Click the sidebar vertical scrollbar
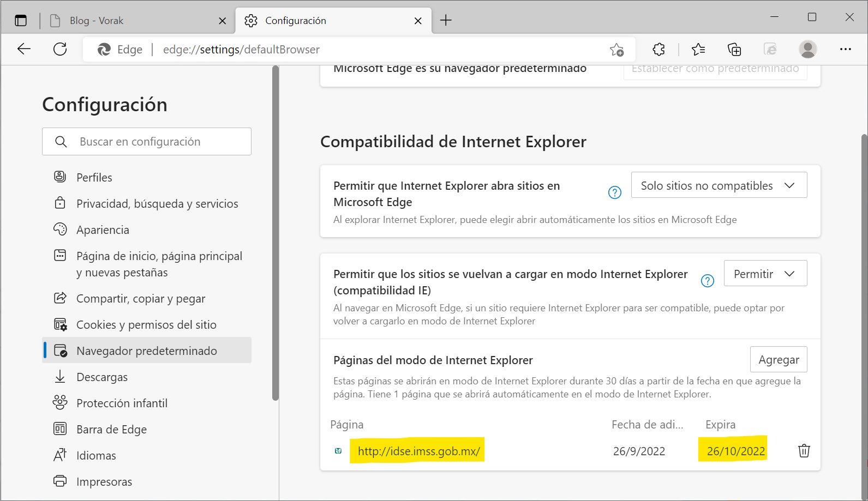This screenshot has width=868, height=501. click(276, 233)
